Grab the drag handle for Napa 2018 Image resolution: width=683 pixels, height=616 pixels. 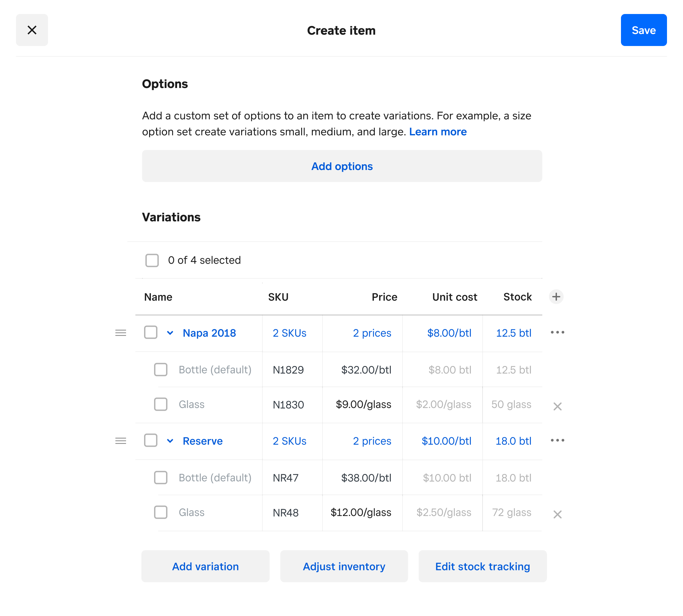(120, 333)
